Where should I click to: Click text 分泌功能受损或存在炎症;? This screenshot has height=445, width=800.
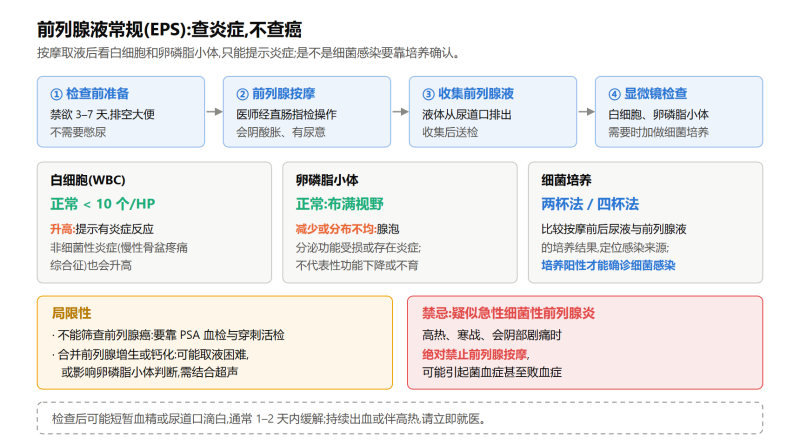pyautogui.click(x=358, y=248)
